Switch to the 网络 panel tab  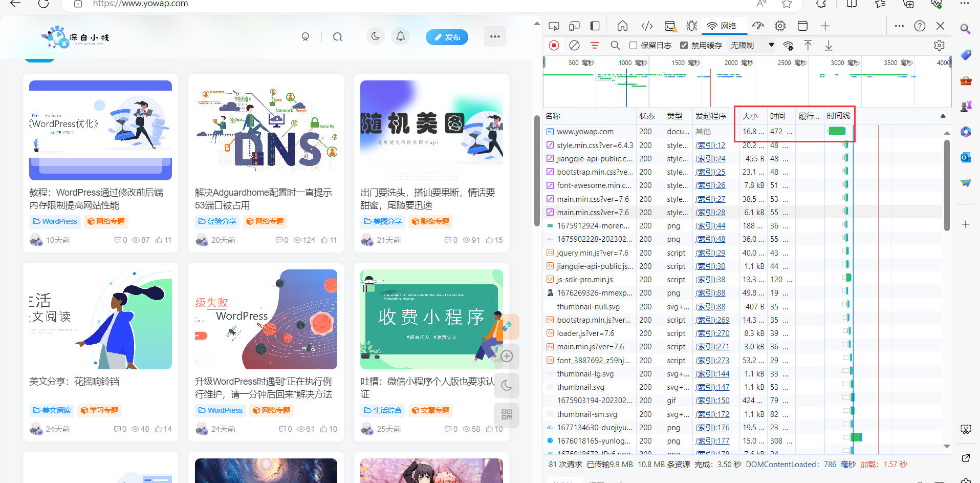point(724,26)
